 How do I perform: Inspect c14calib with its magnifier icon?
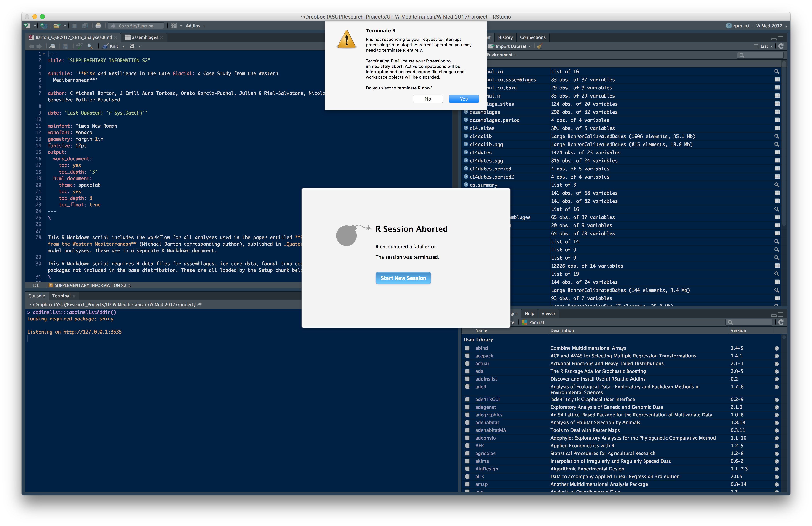(777, 136)
